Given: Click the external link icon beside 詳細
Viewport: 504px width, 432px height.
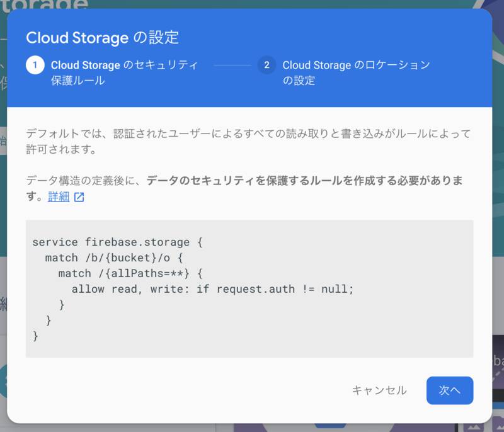Looking at the screenshot, I should pos(79,197).
